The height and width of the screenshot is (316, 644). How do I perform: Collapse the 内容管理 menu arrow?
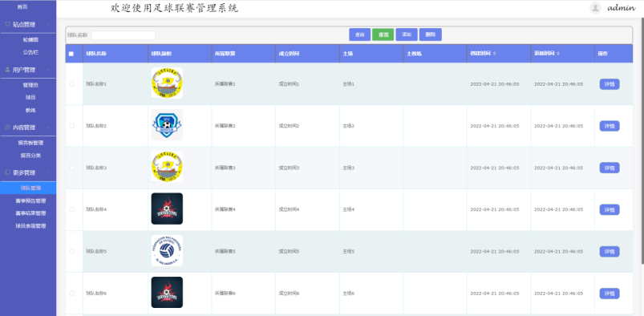(x=48, y=128)
